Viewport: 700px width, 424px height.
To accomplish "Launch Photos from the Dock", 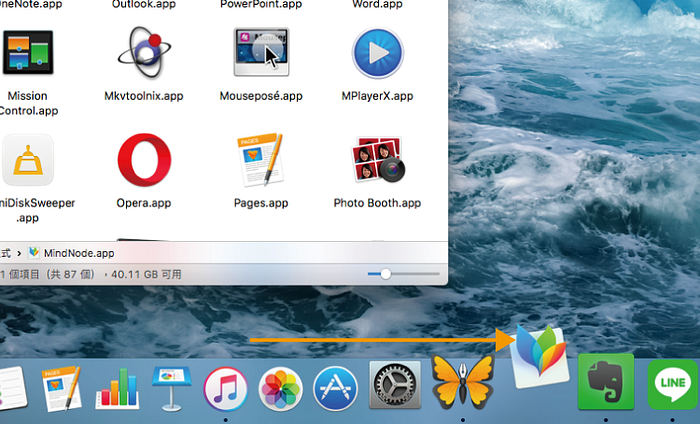I will tap(280, 389).
